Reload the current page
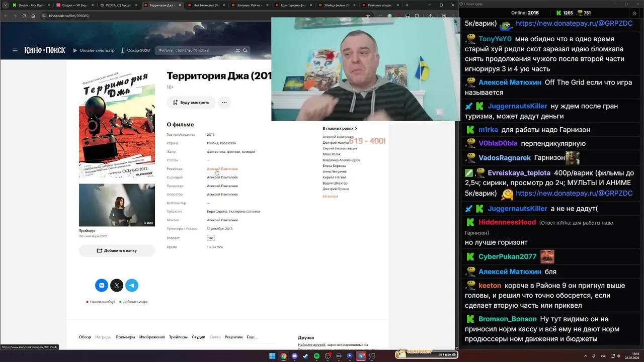This screenshot has height=362, width=644. (x=24, y=16)
